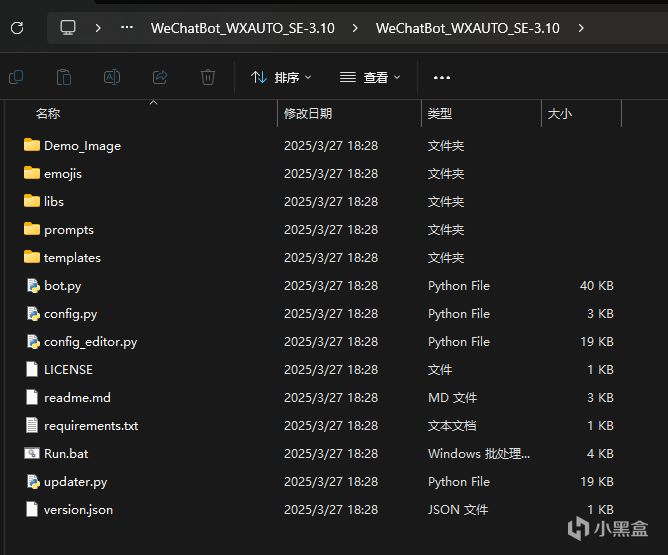Expand the chevron after the last breadcrumb

point(581,28)
